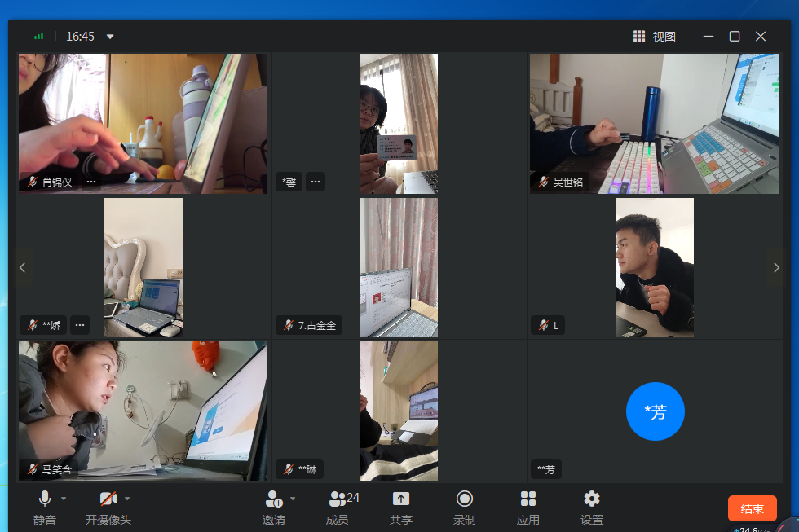The image size is (799, 532).
Task: Open the 邀请 invite icon
Action: tap(274, 506)
